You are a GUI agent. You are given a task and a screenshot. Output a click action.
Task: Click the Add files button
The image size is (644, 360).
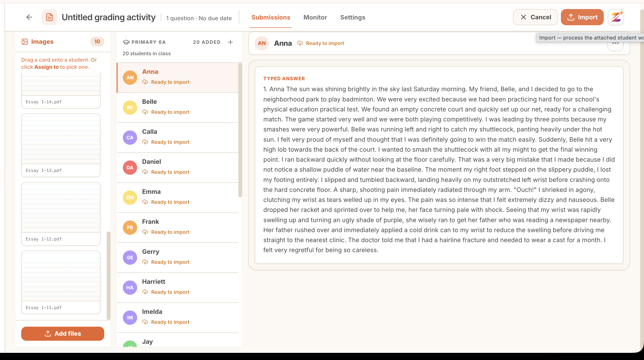click(63, 334)
